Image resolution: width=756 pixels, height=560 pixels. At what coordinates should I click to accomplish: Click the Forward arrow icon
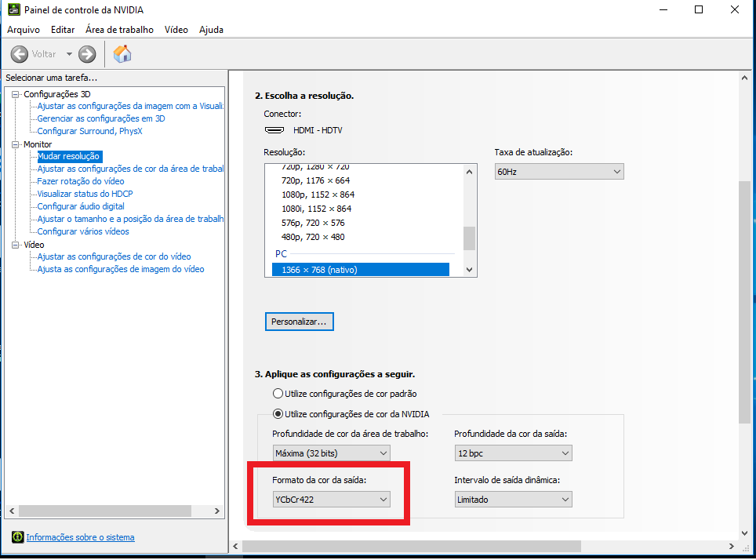pos(87,54)
